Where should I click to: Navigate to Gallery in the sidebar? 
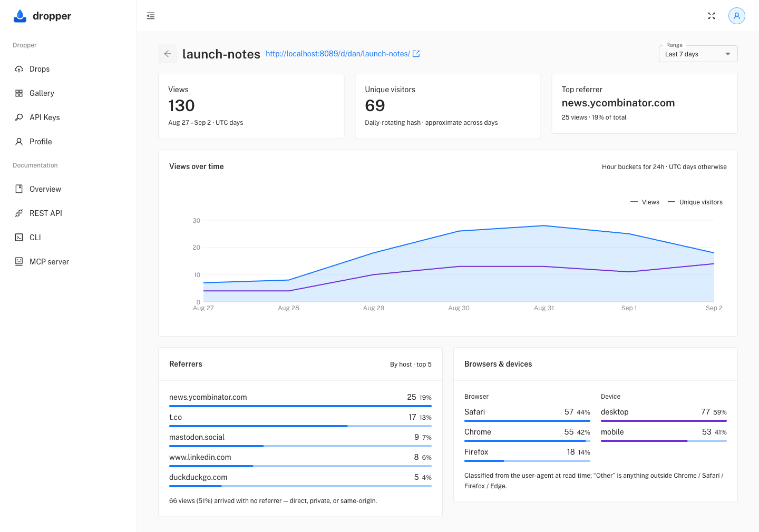click(69, 93)
